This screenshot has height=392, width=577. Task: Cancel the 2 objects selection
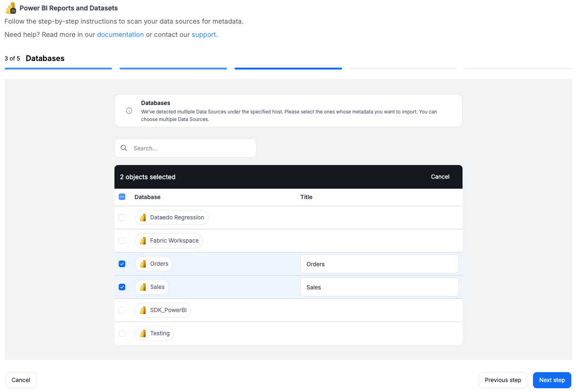(x=440, y=177)
